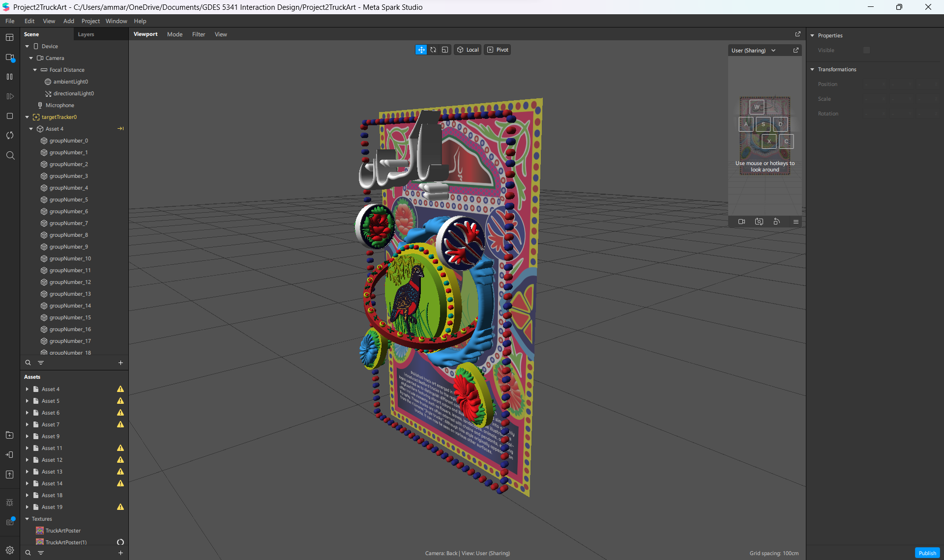Collapse the targetTracker0 tree node
Viewport: 944px width, 560px height.
coord(27,117)
